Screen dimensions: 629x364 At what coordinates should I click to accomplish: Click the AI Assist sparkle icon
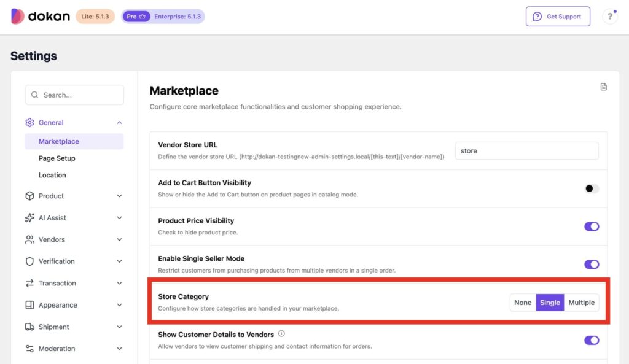click(x=29, y=218)
